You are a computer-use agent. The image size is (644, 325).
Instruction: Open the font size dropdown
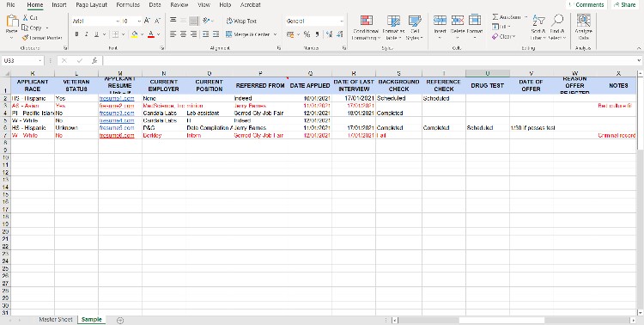click(x=139, y=21)
